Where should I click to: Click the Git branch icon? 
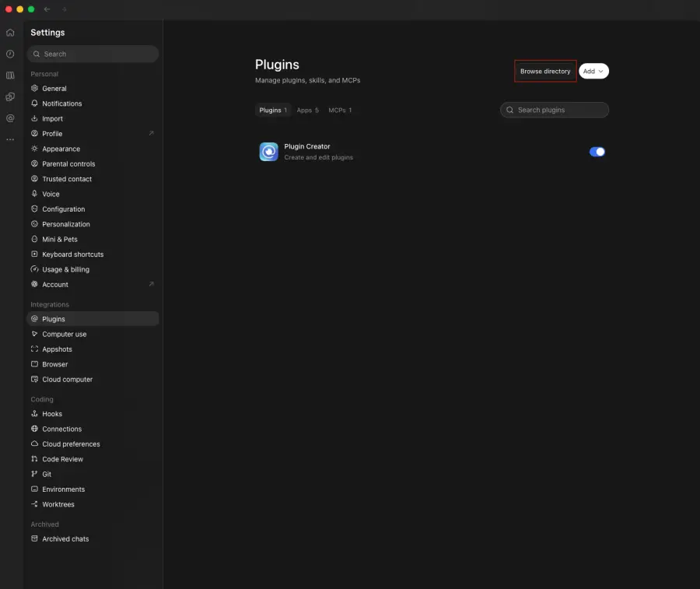34,474
